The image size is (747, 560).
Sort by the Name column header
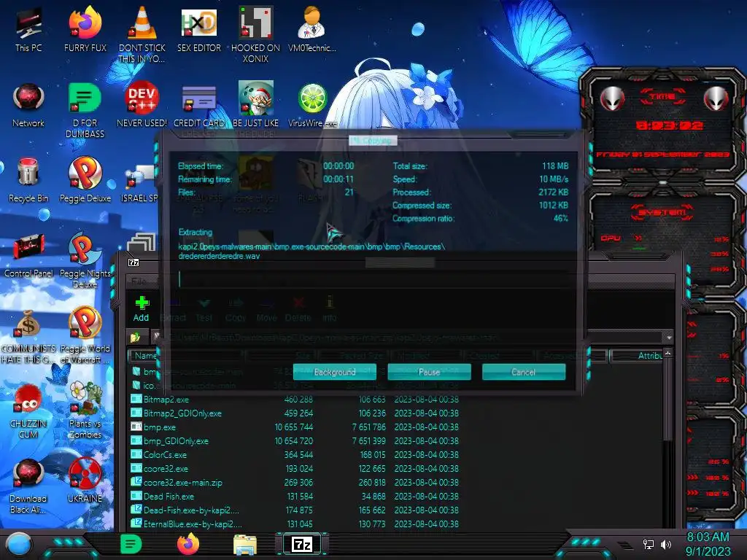(186, 356)
